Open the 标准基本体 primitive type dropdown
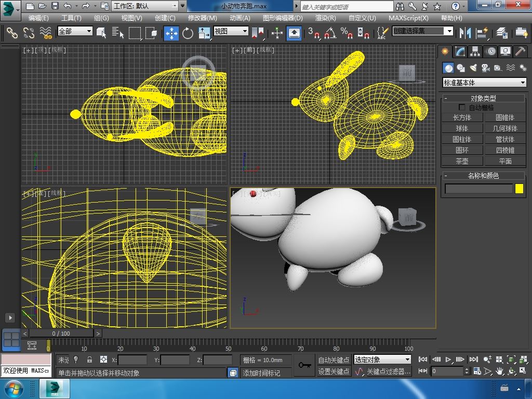The image size is (532, 399). pyautogui.click(x=485, y=83)
